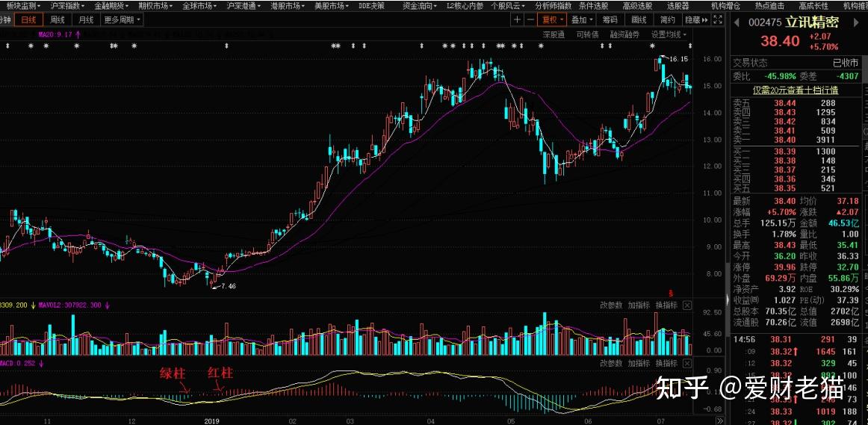868x425 pixels.
Task: Click the double-chevron scroll icon below chart
Action: point(719,421)
